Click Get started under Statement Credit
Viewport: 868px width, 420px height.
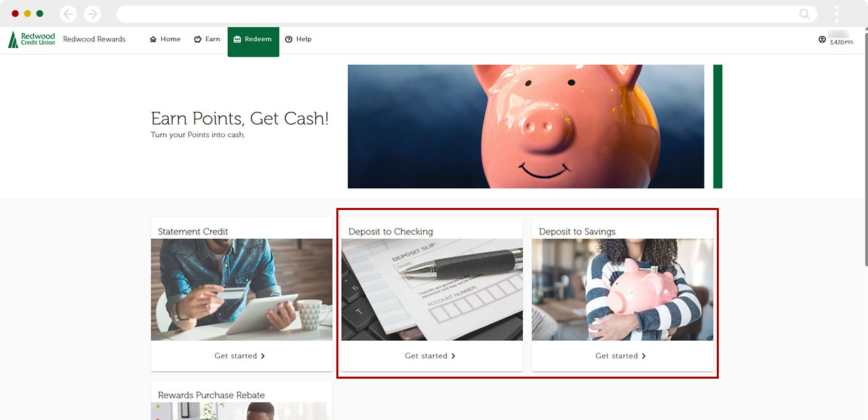(240, 356)
